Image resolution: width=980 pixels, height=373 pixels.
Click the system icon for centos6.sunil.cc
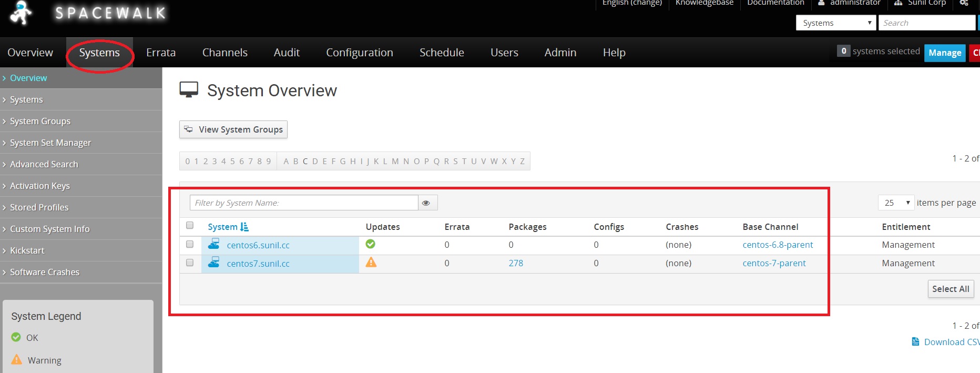214,244
